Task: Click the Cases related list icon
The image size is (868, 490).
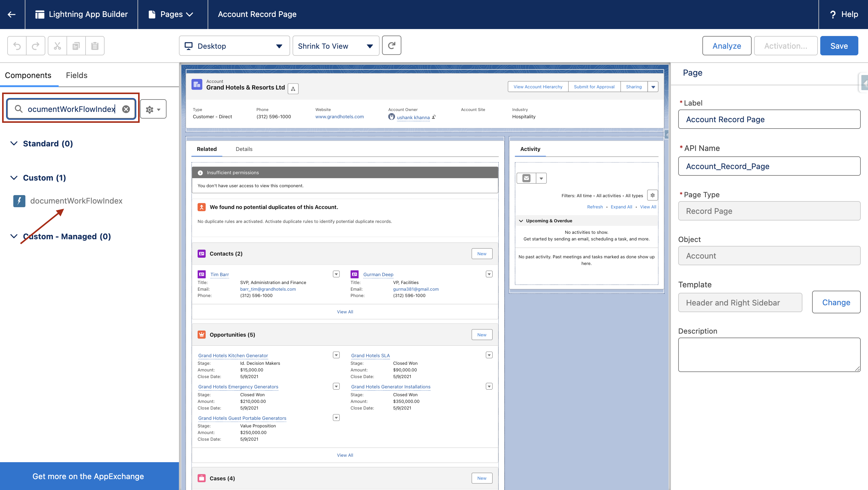Action: [202, 478]
